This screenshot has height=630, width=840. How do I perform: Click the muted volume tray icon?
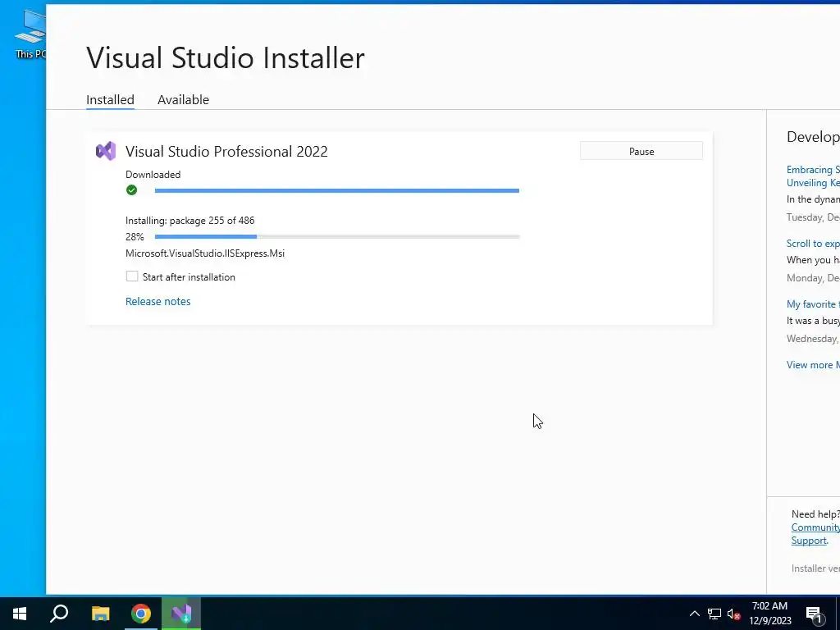(733, 614)
